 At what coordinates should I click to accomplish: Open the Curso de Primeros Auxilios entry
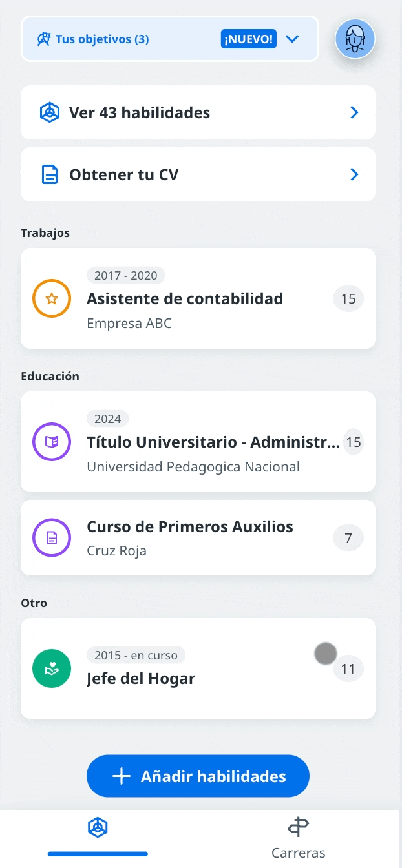coord(198,537)
